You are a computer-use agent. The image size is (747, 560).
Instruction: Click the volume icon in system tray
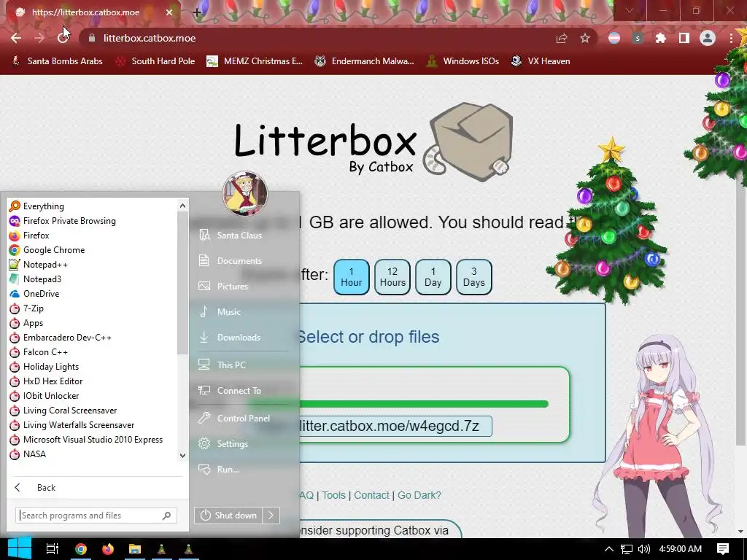(x=643, y=549)
